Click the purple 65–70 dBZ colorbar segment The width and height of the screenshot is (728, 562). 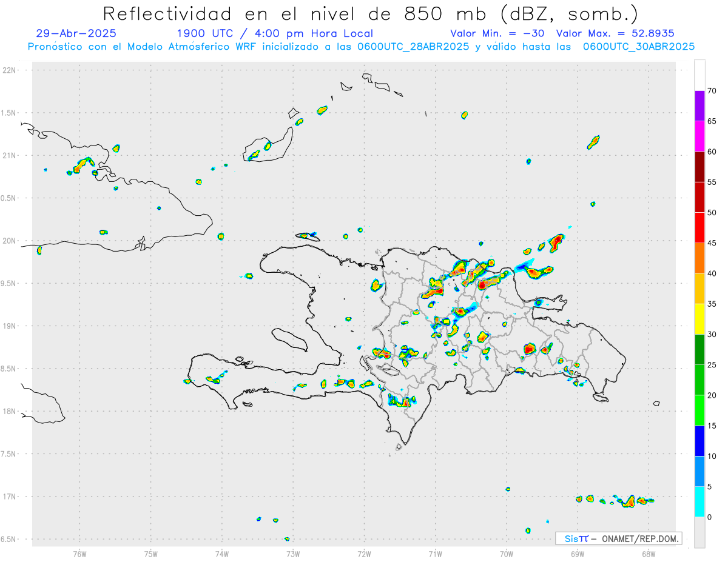pyautogui.click(x=699, y=105)
